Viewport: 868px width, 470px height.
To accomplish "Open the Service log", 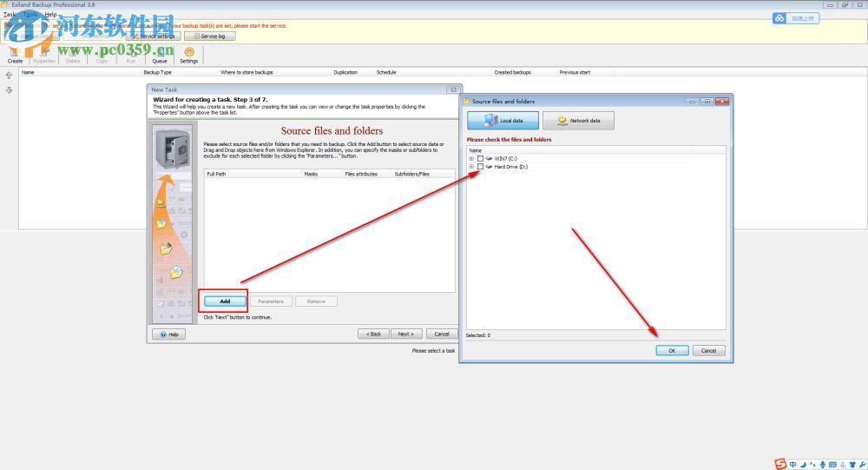I will [210, 36].
